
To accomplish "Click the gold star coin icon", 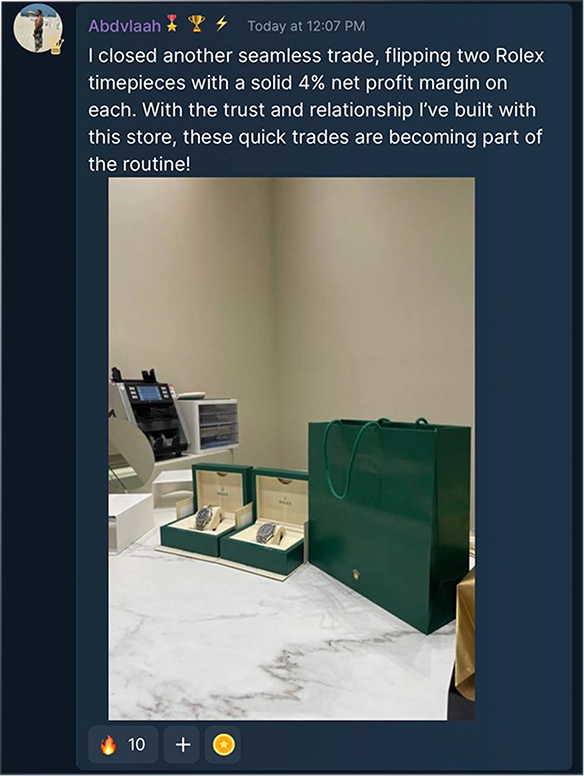I will pos(223,744).
